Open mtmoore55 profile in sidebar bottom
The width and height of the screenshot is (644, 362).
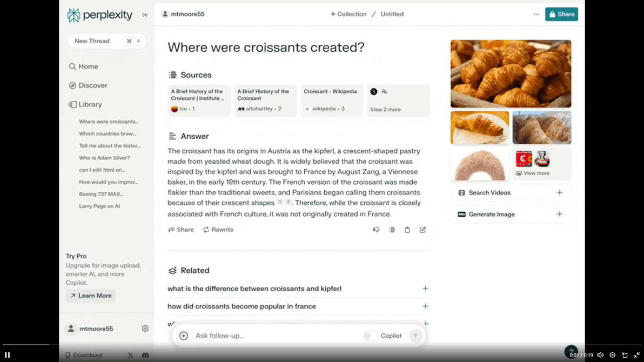90,329
